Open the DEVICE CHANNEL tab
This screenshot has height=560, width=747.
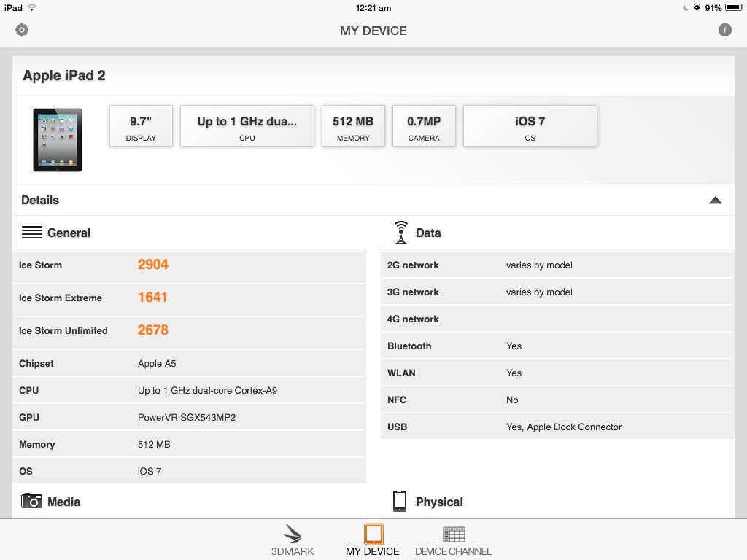point(453,540)
